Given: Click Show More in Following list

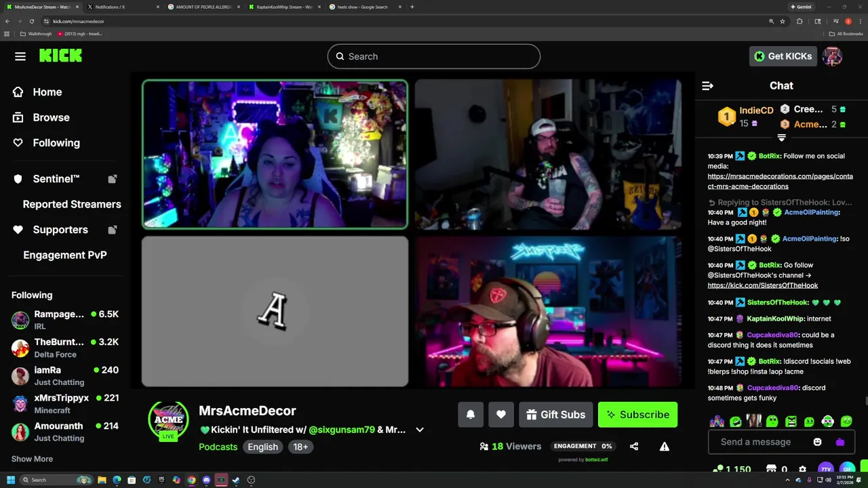Looking at the screenshot, I should [x=32, y=459].
